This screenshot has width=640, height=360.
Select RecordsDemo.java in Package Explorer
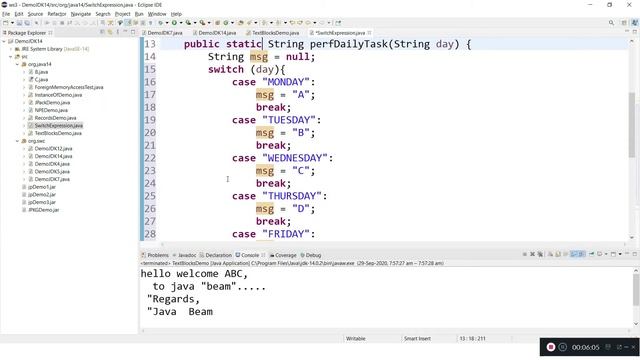point(55,118)
